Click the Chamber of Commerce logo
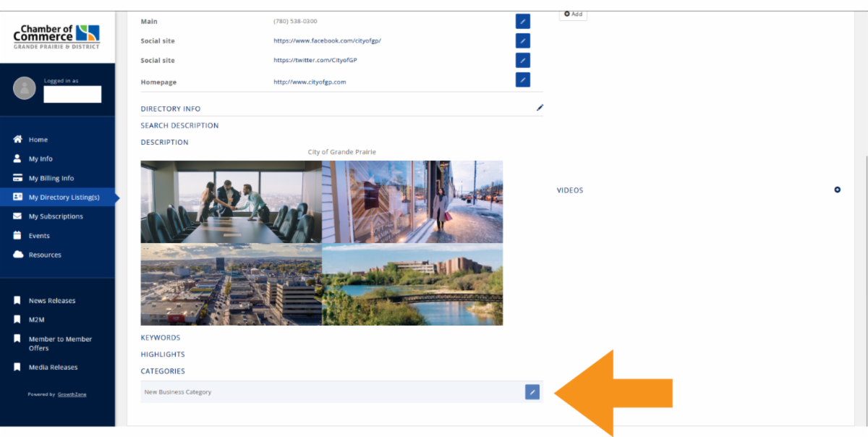 [56, 35]
